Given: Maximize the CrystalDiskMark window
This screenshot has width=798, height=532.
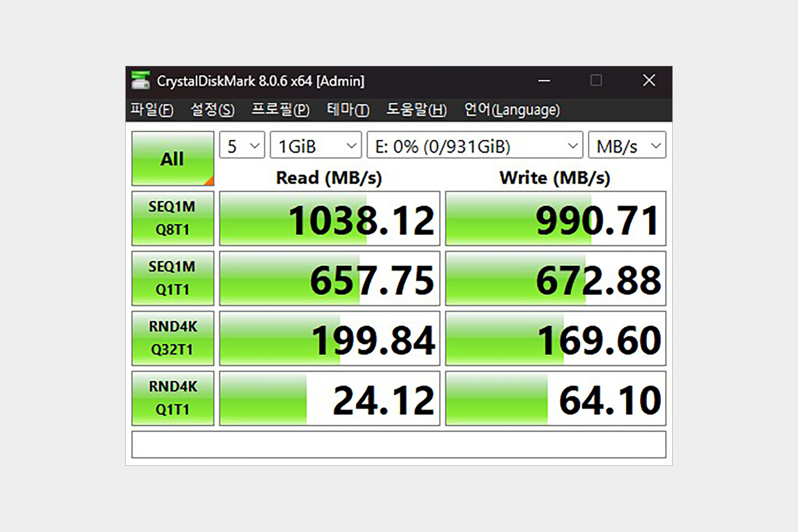Looking at the screenshot, I should (x=596, y=81).
